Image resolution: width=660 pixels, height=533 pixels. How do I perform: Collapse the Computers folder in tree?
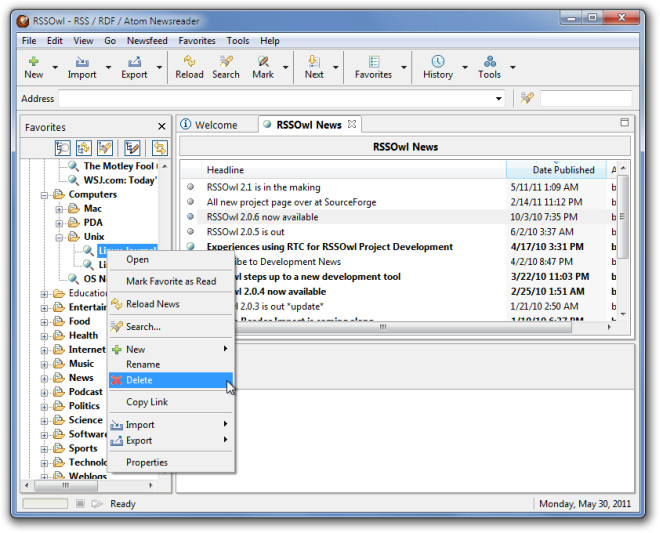(44, 195)
